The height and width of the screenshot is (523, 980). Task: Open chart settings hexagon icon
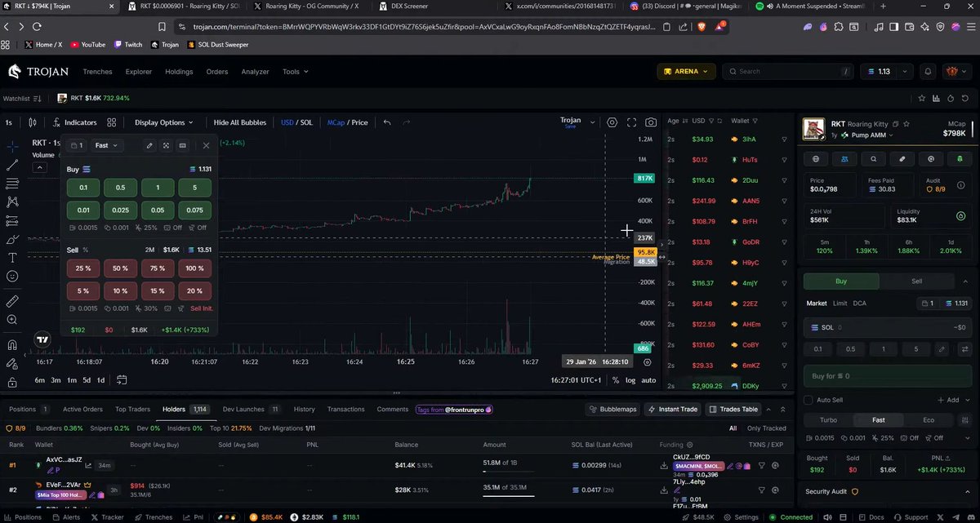[x=612, y=122]
